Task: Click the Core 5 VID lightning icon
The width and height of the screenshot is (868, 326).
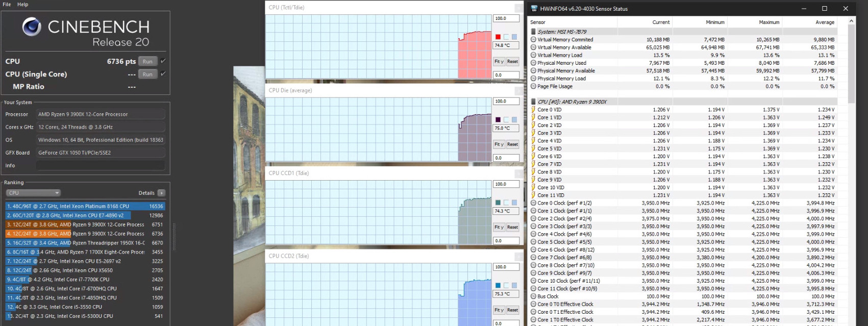Action: tap(533, 148)
